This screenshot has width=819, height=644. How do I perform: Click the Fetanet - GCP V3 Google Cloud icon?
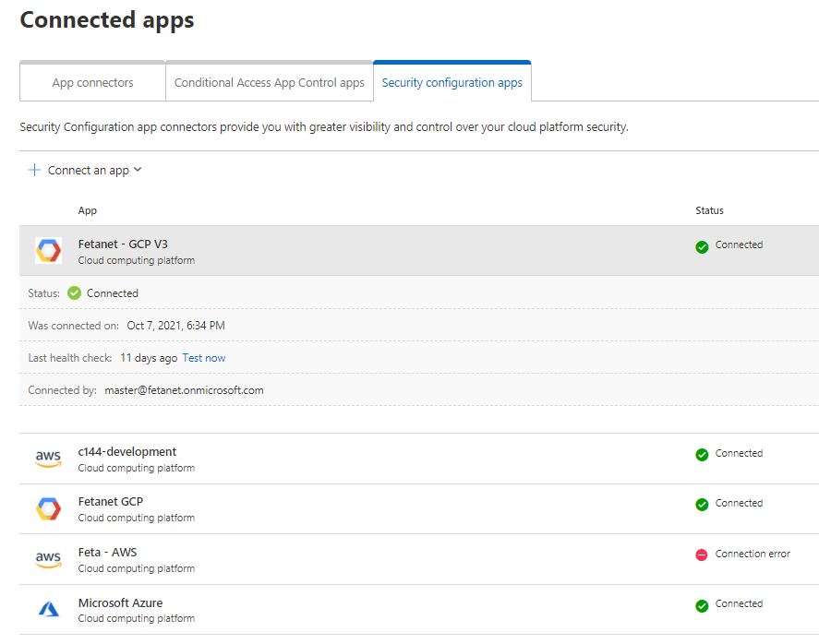click(48, 251)
